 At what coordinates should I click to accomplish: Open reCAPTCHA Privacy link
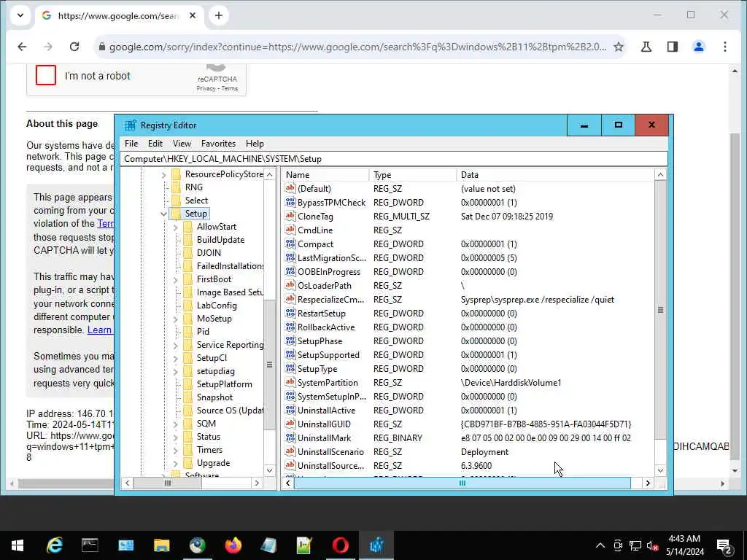pyautogui.click(x=206, y=88)
